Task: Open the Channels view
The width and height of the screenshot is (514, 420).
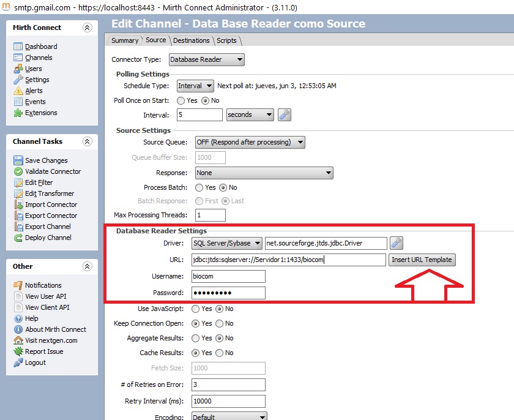Action: (x=37, y=57)
